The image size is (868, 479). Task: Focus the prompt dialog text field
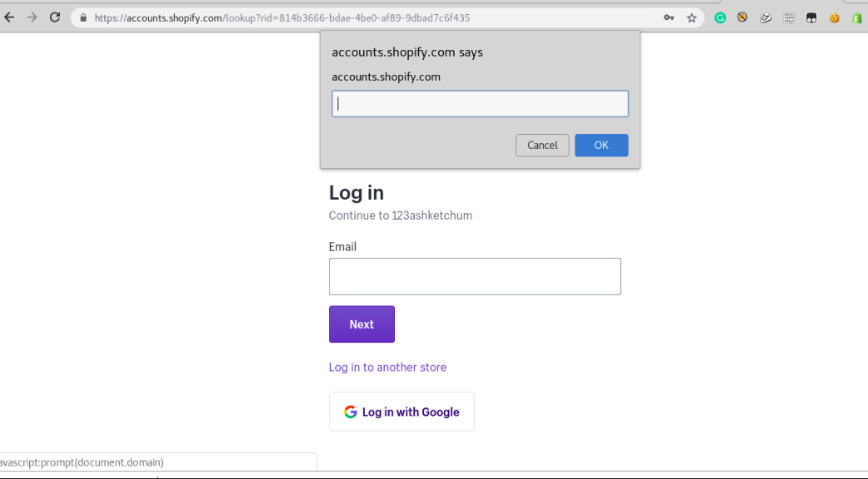coord(480,104)
